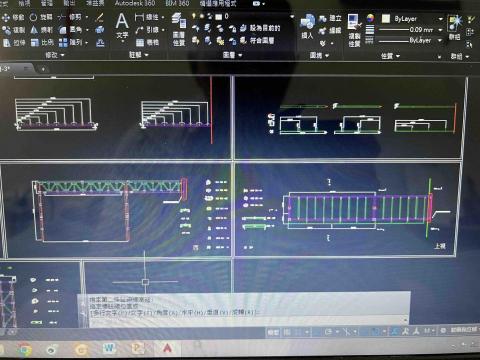Open the layer 0 dropdown list
The image size is (480, 360).
coord(292,16)
